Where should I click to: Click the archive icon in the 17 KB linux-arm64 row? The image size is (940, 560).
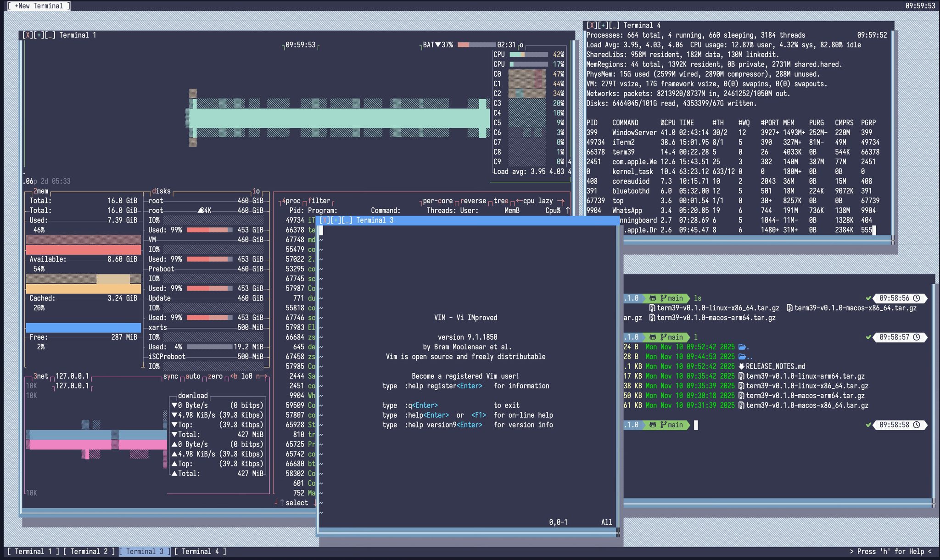[741, 376]
